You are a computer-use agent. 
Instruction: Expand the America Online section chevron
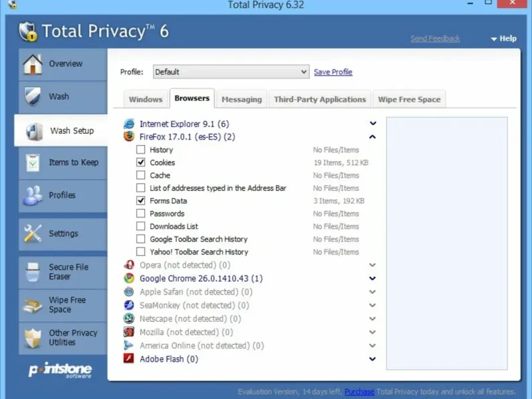tap(372, 345)
